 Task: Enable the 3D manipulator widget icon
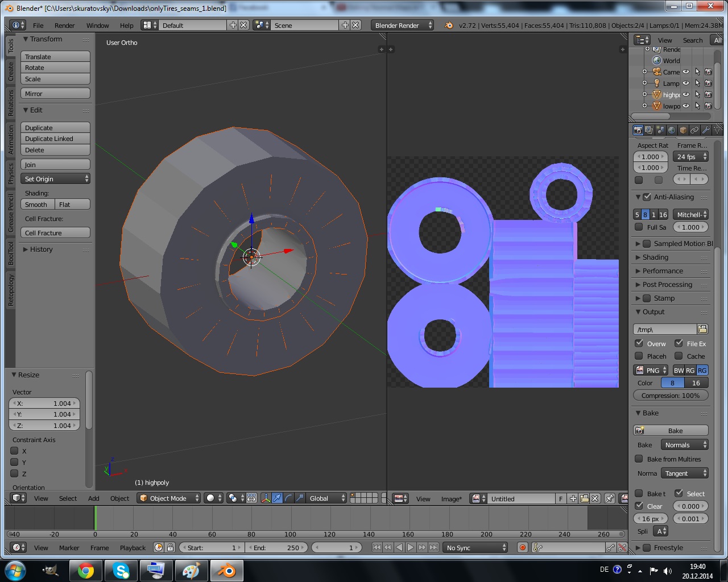(266, 498)
